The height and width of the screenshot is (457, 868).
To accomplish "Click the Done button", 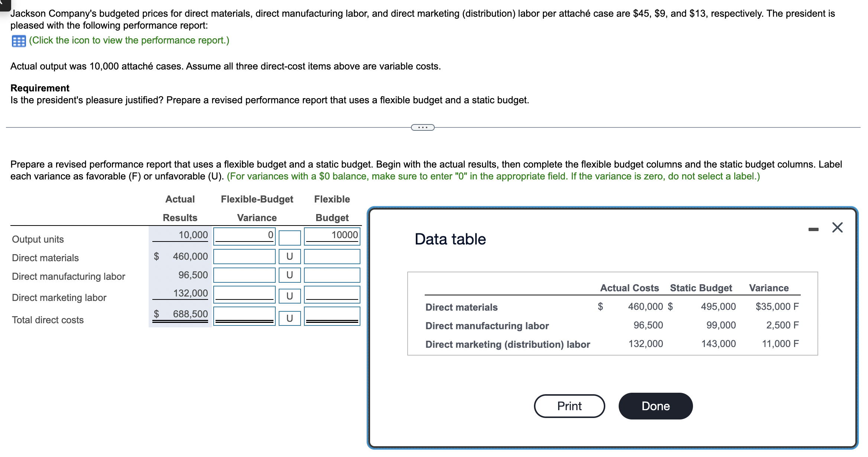I will pos(655,406).
